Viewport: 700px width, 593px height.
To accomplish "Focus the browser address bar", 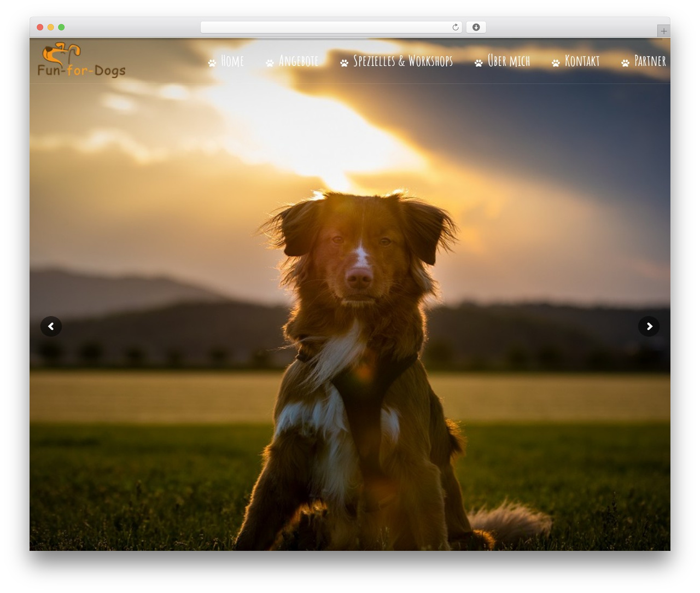I will pyautogui.click(x=331, y=27).
